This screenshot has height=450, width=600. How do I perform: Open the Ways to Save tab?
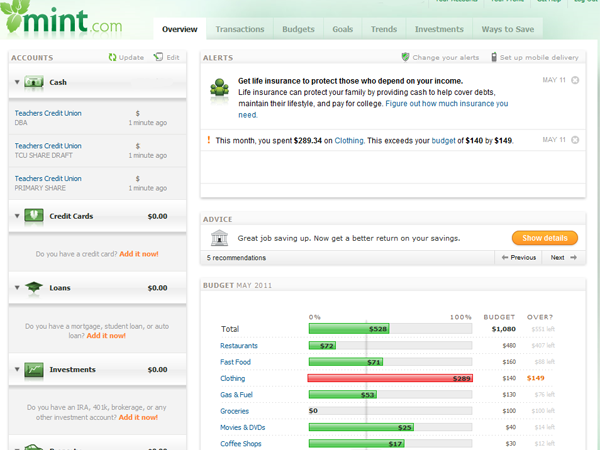pyautogui.click(x=507, y=29)
